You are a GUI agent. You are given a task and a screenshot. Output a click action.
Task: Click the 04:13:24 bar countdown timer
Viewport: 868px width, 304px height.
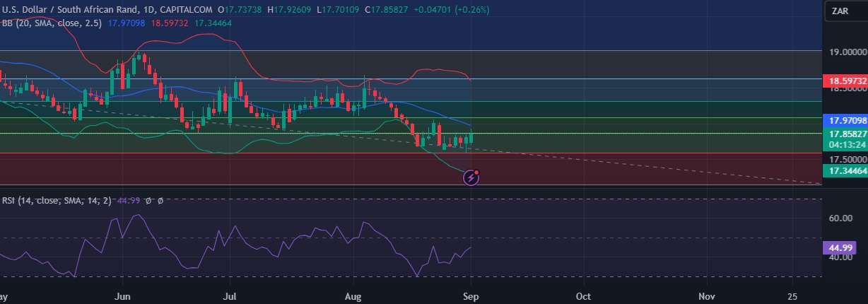coord(846,145)
